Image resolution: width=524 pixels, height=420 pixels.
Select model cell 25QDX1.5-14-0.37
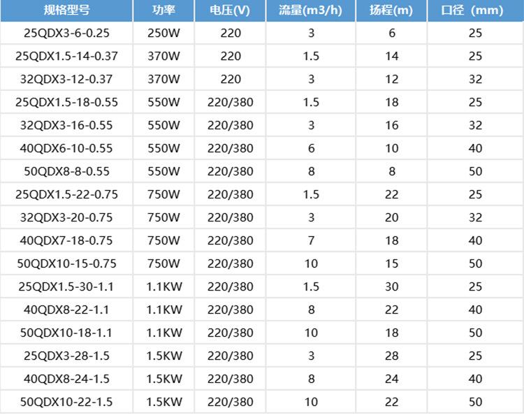[66, 57]
